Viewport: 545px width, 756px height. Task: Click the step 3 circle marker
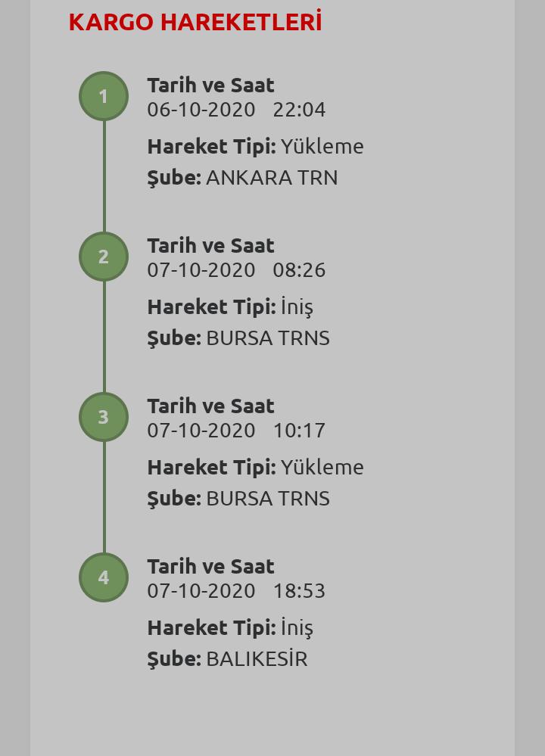click(104, 417)
